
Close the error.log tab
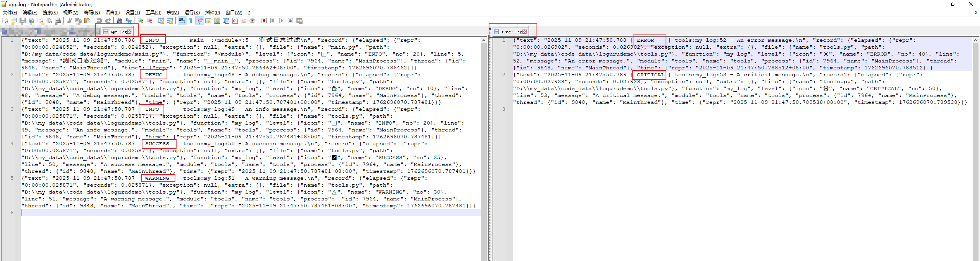pos(525,32)
